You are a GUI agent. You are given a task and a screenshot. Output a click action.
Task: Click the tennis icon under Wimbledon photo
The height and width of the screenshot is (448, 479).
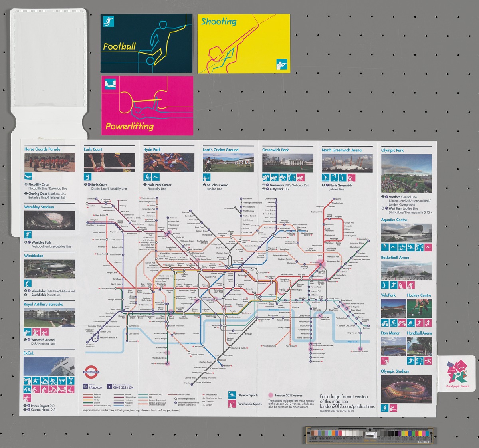point(28,283)
